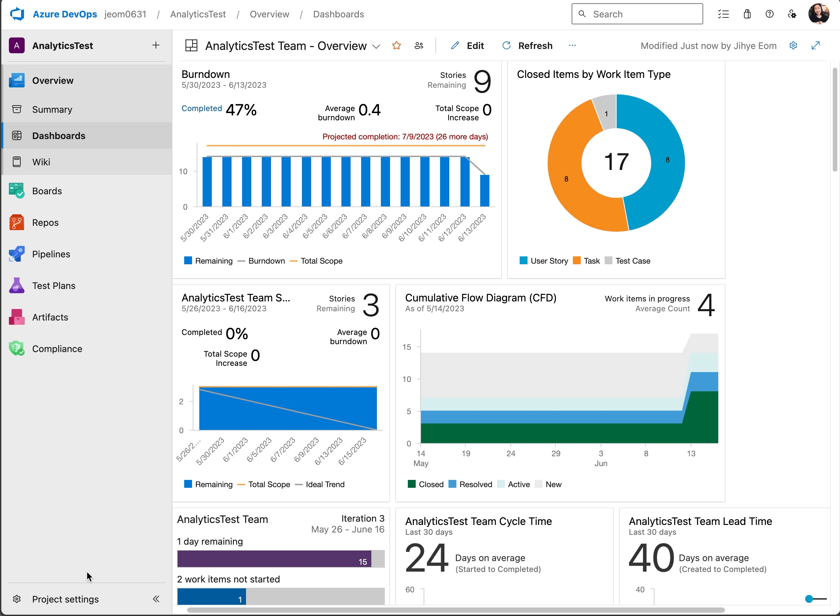Expand the AnalyticsTest Team dropdown

point(377,46)
